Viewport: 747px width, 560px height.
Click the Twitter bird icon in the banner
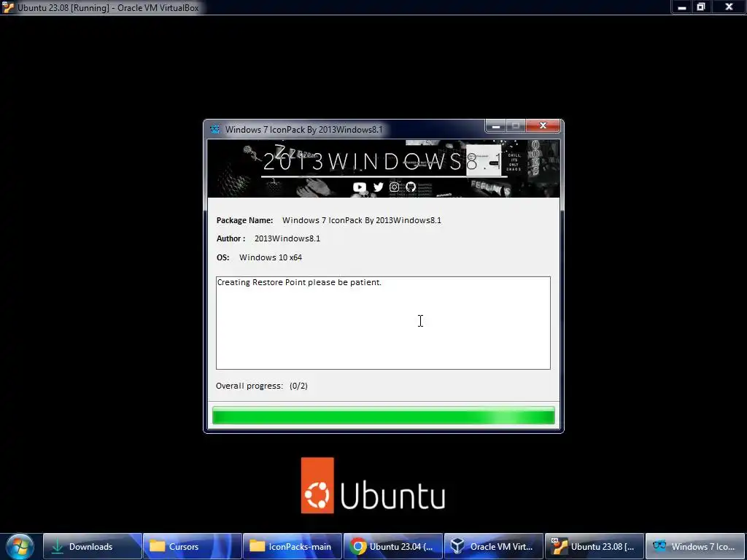click(379, 187)
